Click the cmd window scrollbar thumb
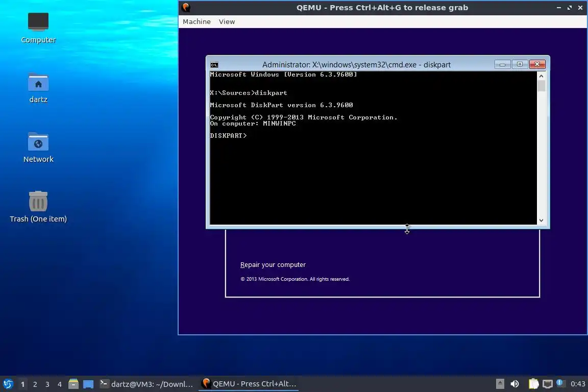The width and height of the screenshot is (588, 392). click(541, 86)
